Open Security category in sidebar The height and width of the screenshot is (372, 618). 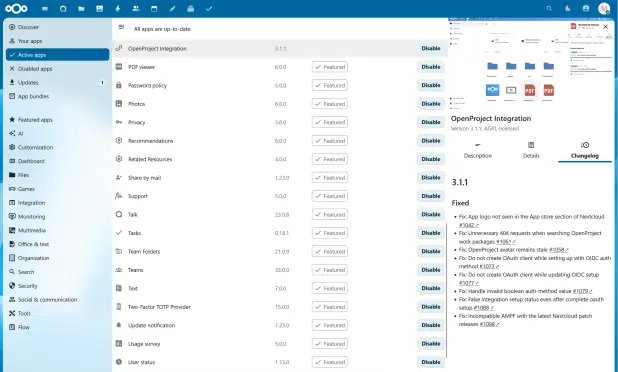(x=58, y=286)
